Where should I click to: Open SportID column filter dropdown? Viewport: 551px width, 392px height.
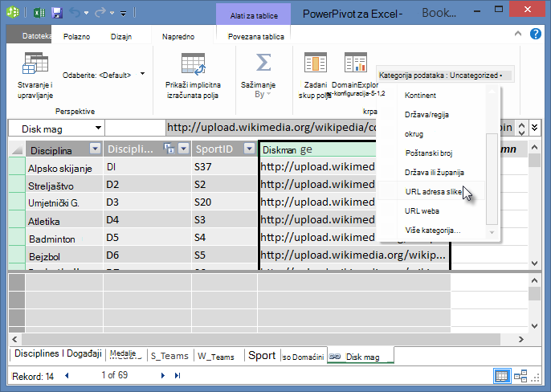click(249, 149)
